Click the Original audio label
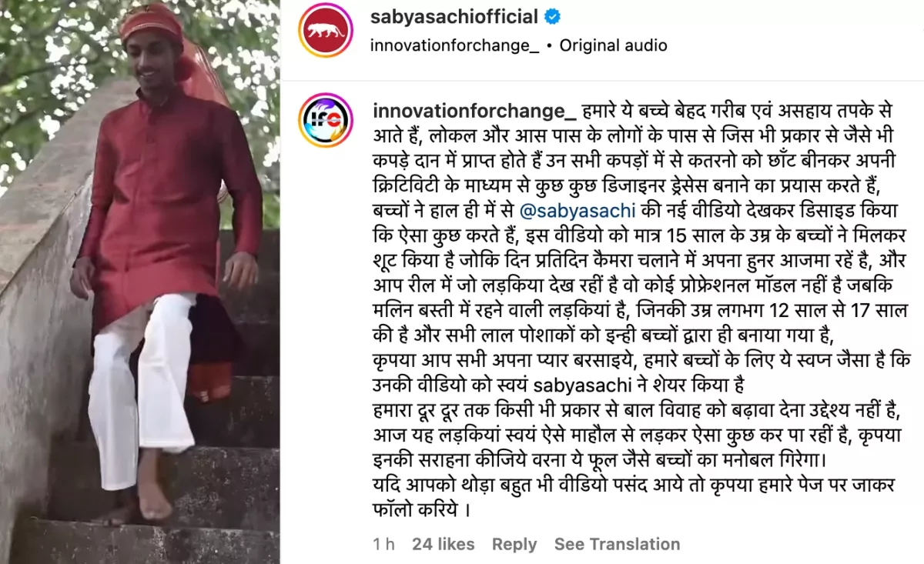This screenshot has width=924, height=564. [613, 45]
